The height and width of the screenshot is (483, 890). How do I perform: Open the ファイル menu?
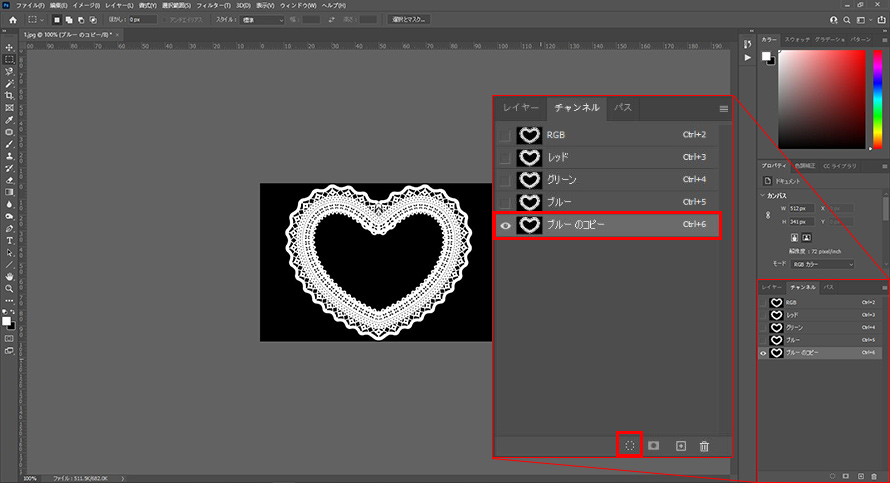pos(30,5)
